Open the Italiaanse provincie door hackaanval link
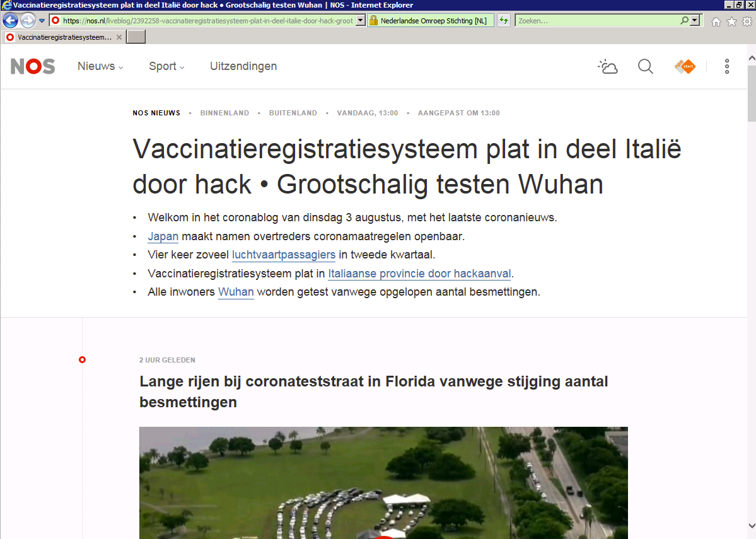The width and height of the screenshot is (756, 539). point(419,274)
